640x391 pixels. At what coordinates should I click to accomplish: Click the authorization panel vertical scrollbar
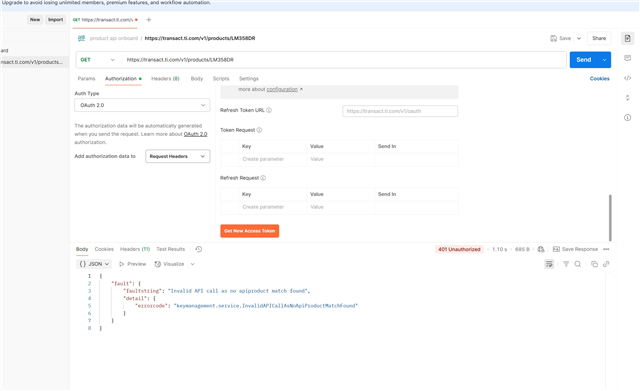pos(610,218)
